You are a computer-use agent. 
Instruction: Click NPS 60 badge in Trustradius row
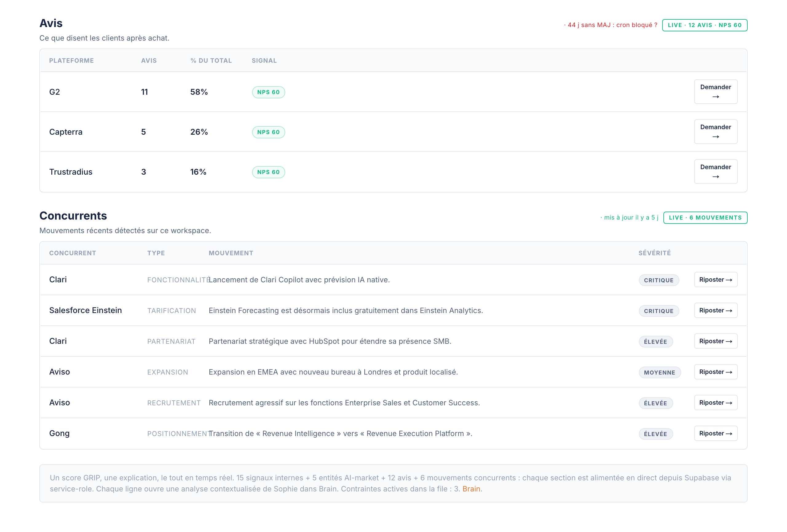pyautogui.click(x=268, y=172)
